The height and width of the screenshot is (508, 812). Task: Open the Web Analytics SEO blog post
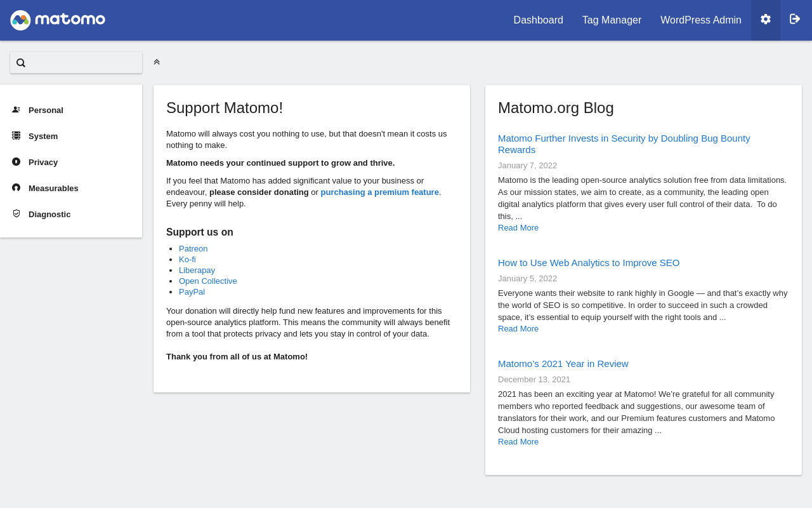pos(588,263)
